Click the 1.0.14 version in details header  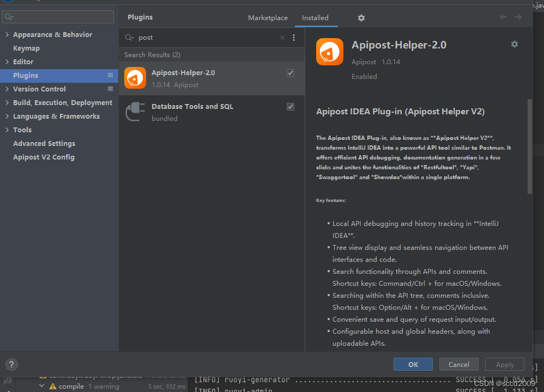391,62
